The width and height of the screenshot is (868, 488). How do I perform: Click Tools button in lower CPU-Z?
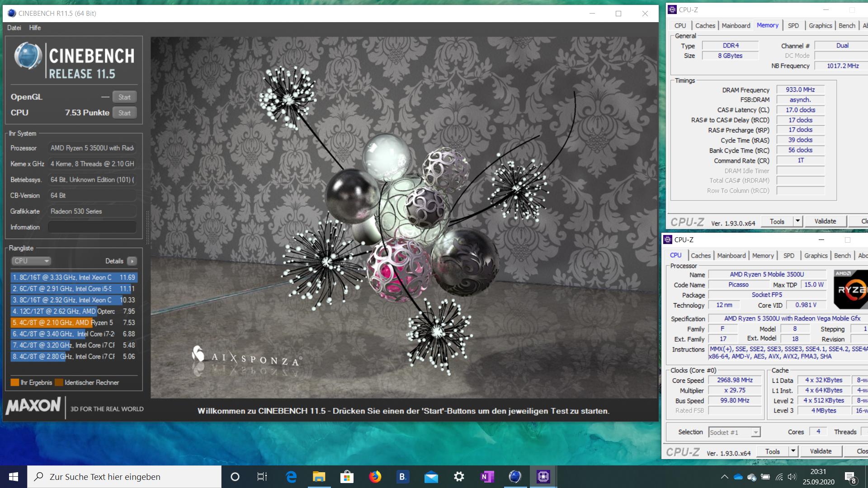[x=772, y=451]
